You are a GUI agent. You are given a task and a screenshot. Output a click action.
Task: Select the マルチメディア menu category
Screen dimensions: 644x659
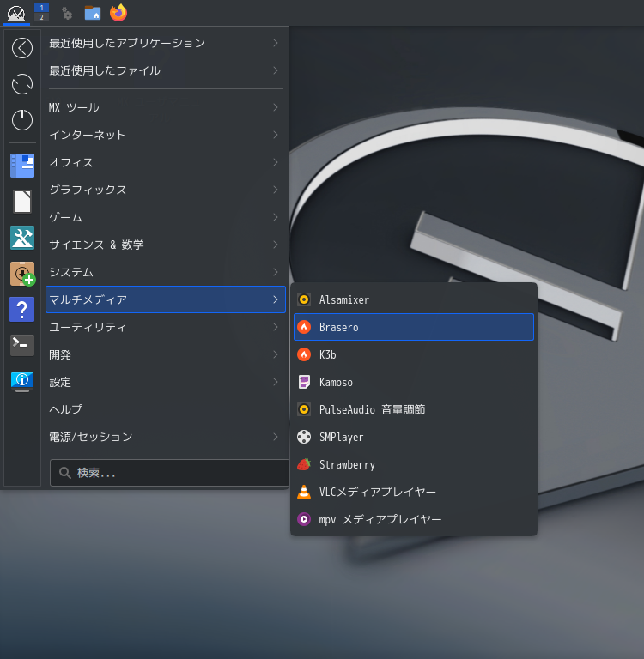166,299
